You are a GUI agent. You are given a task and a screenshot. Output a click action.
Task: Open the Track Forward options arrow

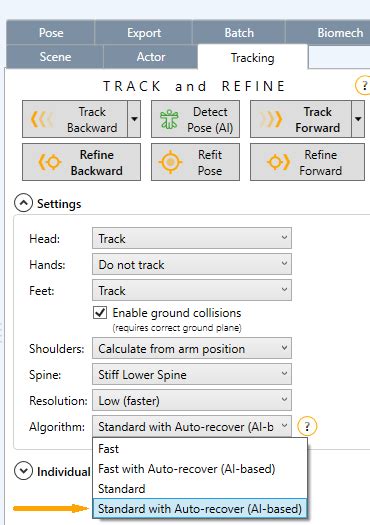pos(358,119)
